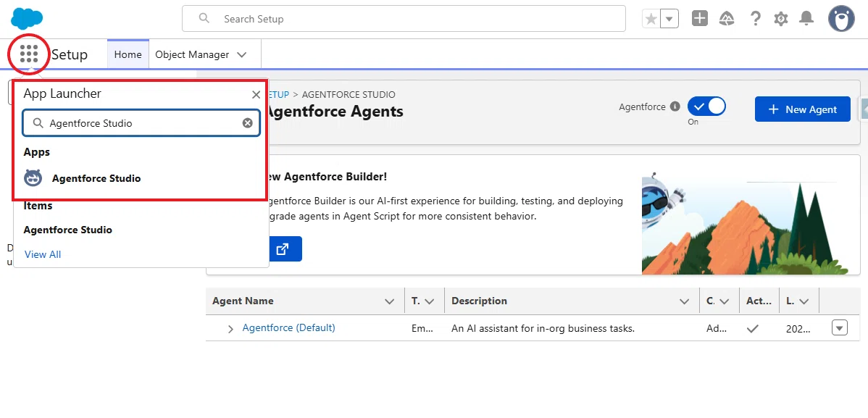The width and height of the screenshot is (868, 418).
Task: Click the Salesforce cloud logo
Action: click(27, 19)
